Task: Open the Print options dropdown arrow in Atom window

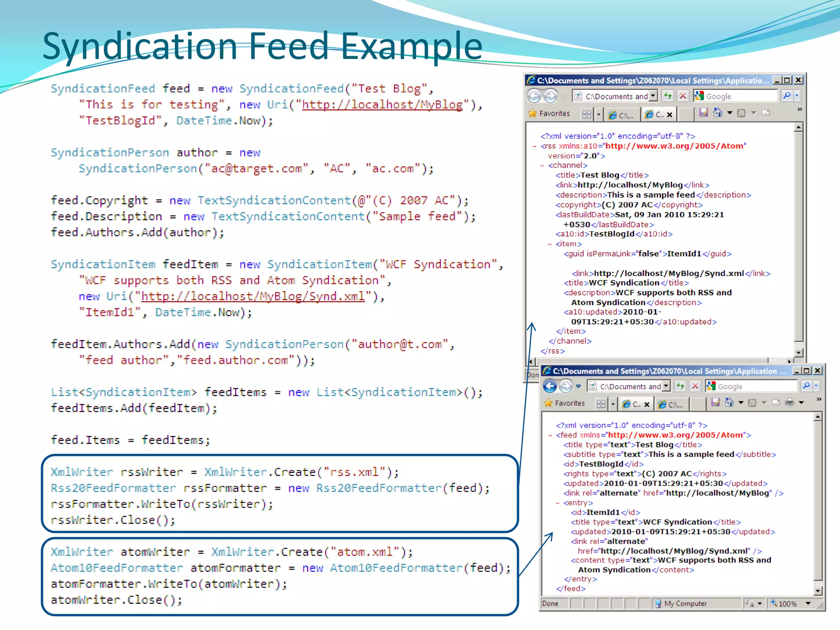Action: pos(801,403)
